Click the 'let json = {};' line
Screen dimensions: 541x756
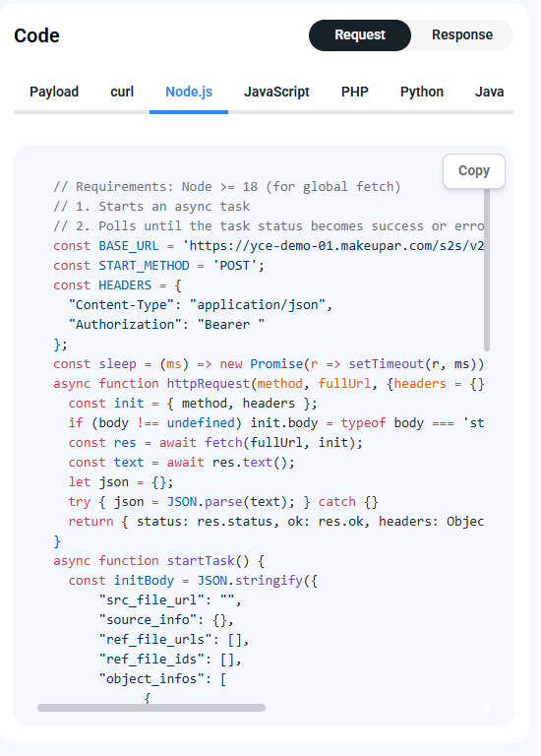(121, 482)
